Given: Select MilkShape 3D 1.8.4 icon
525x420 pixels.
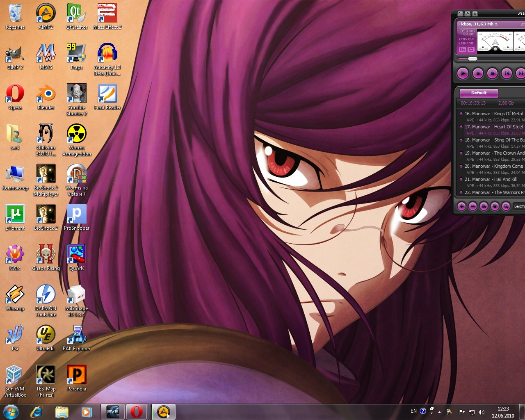Looking at the screenshot, I should pos(77,301).
